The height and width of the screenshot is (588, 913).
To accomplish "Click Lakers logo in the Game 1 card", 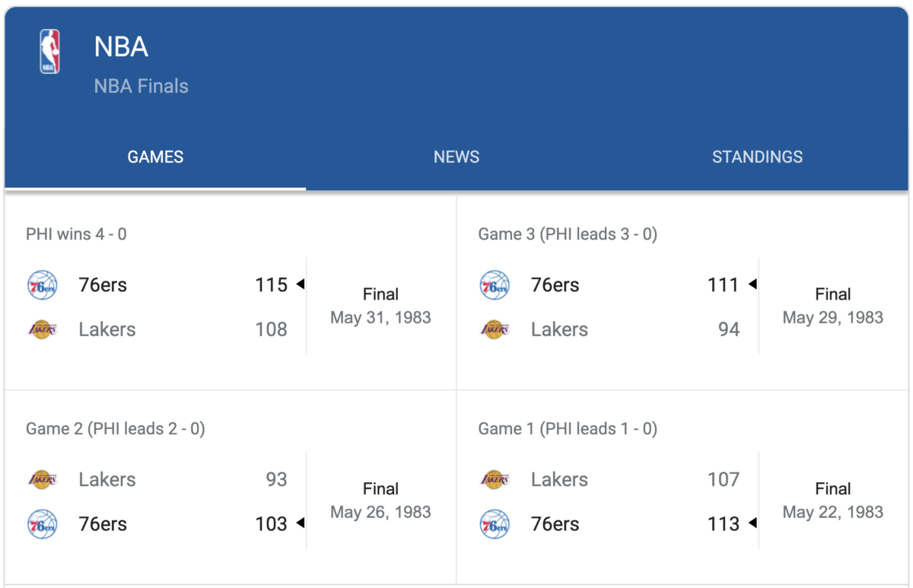I will click(x=495, y=479).
